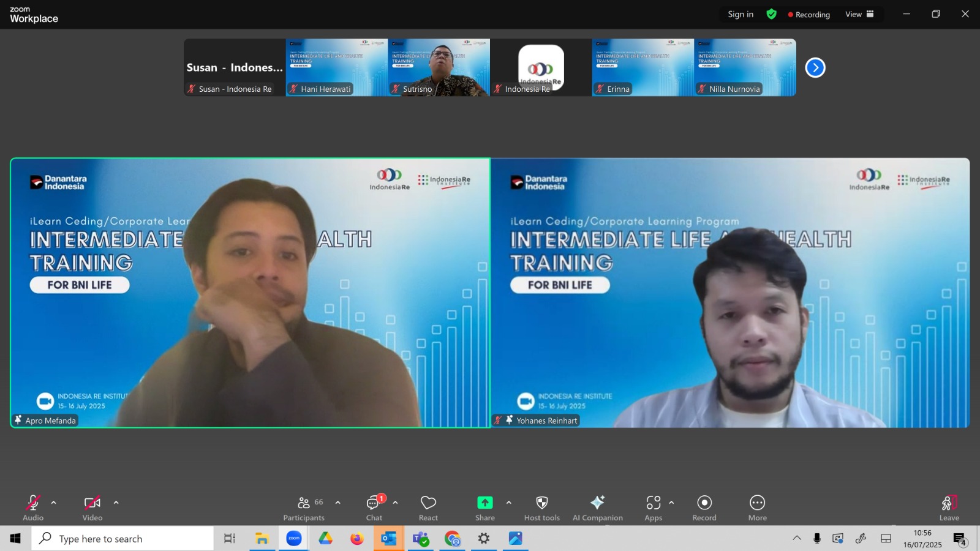980x551 pixels.
Task: Open the More options menu
Action: click(758, 508)
